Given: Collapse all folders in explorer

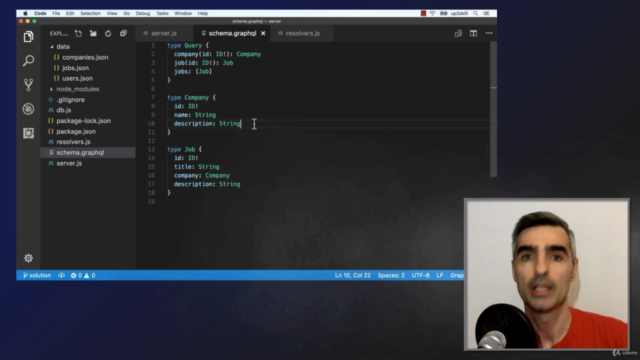Looking at the screenshot, I should pos(123,33).
